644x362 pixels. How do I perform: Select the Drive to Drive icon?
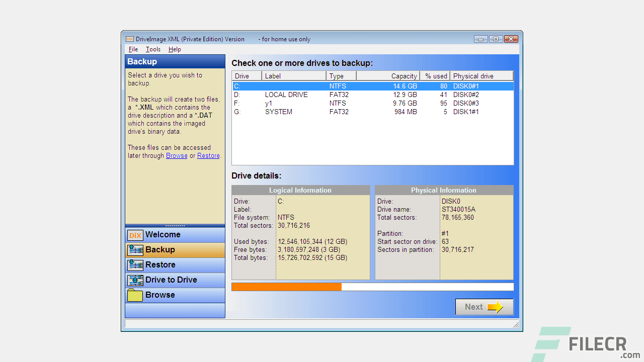[x=135, y=280]
